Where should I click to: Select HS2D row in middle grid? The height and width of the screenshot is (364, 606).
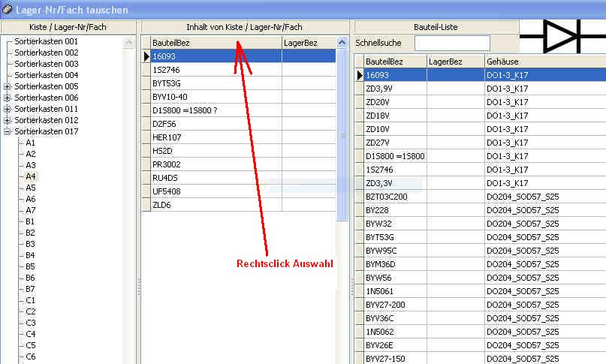(240, 151)
